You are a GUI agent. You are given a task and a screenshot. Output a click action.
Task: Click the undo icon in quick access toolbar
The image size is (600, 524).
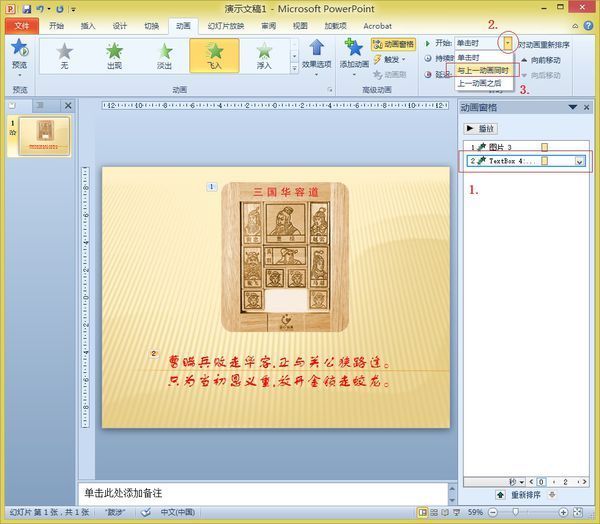pyautogui.click(x=40, y=9)
